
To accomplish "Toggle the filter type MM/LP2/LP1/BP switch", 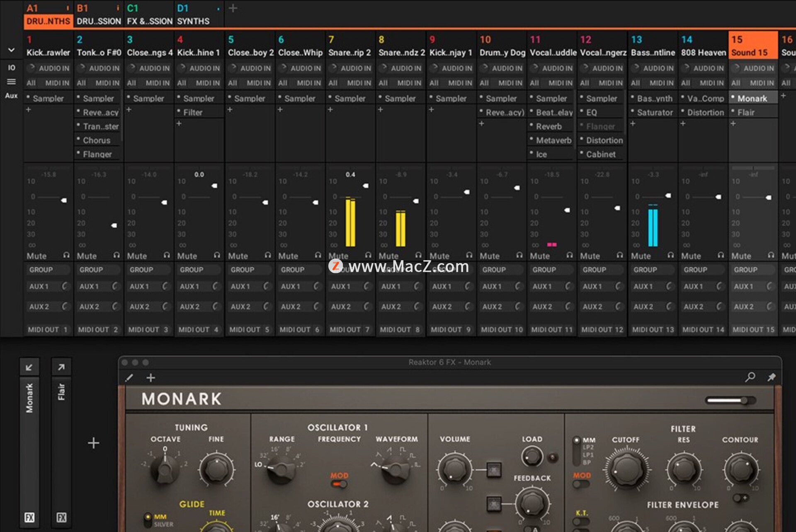I will 576,451.
